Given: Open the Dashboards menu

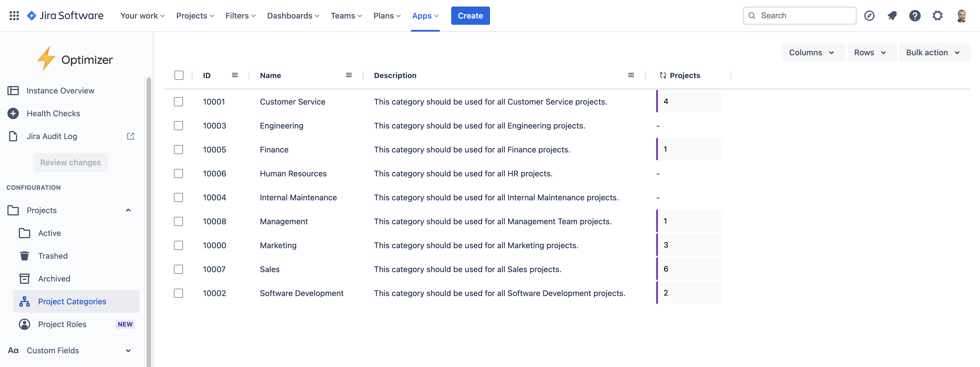Looking at the screenshot, I should 293,16.
